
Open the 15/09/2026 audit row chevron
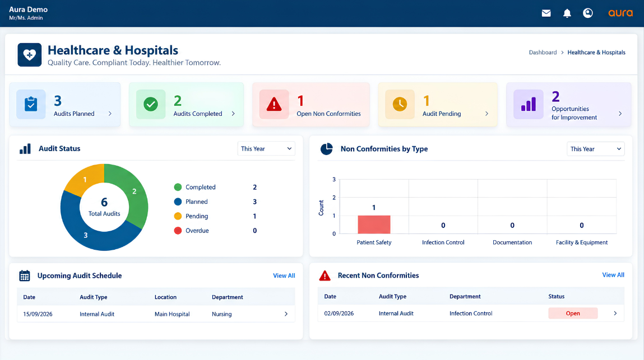(x=286, y=314)
